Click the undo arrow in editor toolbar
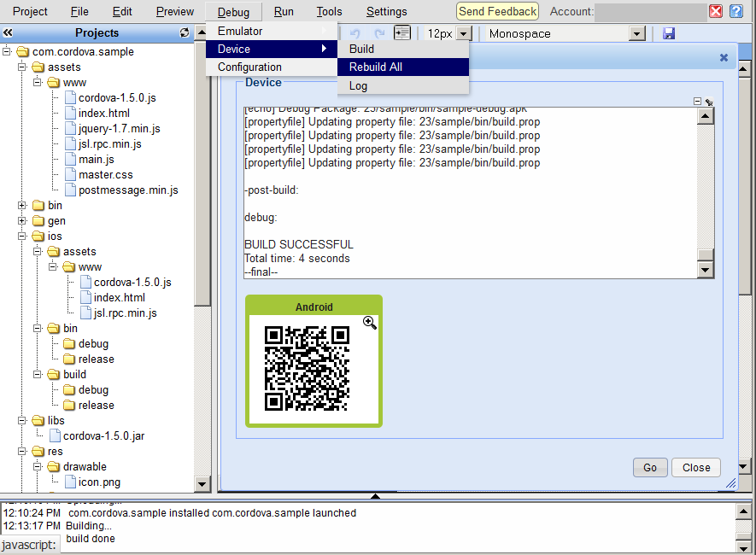The width and height of the screenshot is (756, 555). [x=355, y=33]
